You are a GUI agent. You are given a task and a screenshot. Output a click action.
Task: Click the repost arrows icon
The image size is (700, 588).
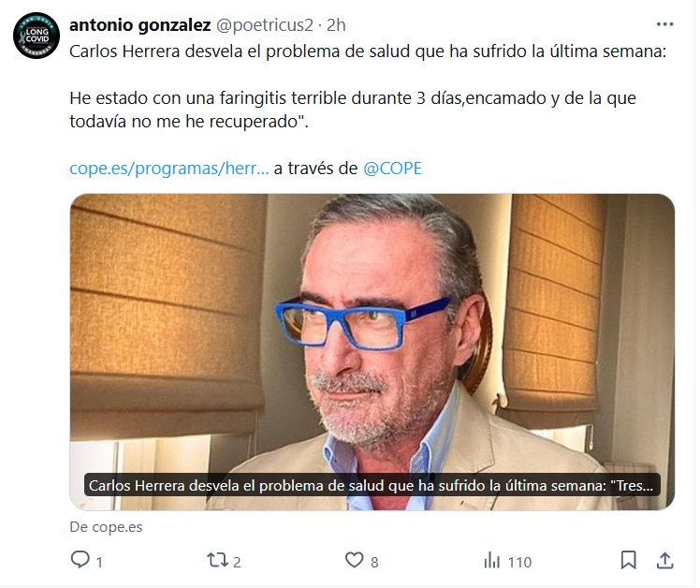click(x=217, y=560)
